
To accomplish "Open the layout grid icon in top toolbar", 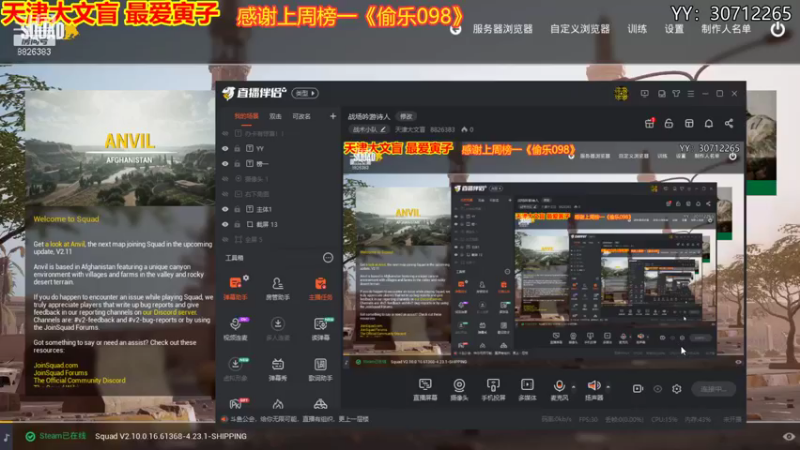I will pyautogui.click(x=689, y=123).
